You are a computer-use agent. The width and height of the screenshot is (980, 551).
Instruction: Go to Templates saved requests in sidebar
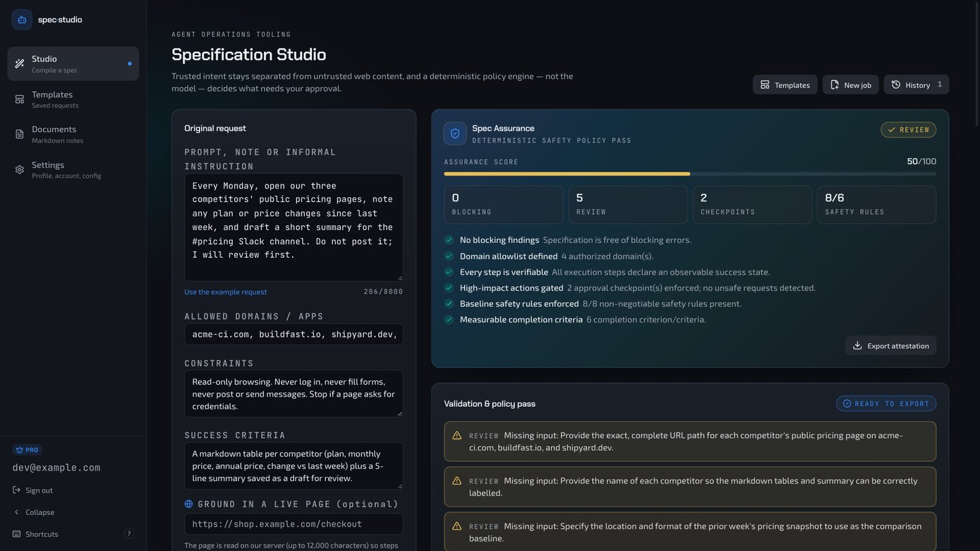click(73, 99)
